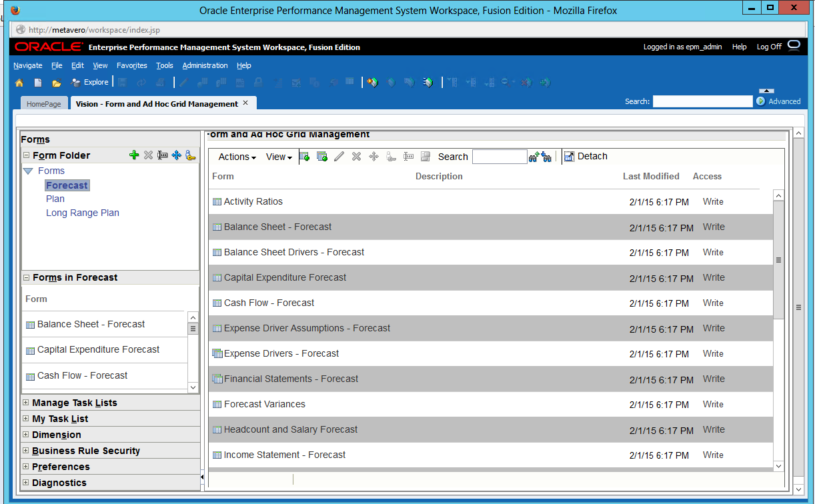Collapse the Form Folder section
This screenshot has height=504, width=815.
point(26,155)
